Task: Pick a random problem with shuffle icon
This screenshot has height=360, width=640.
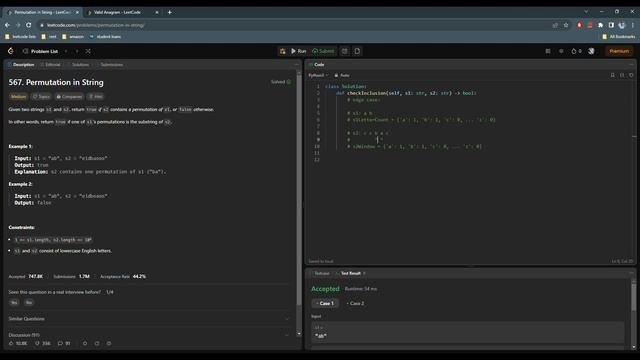Action: [88, 51]
